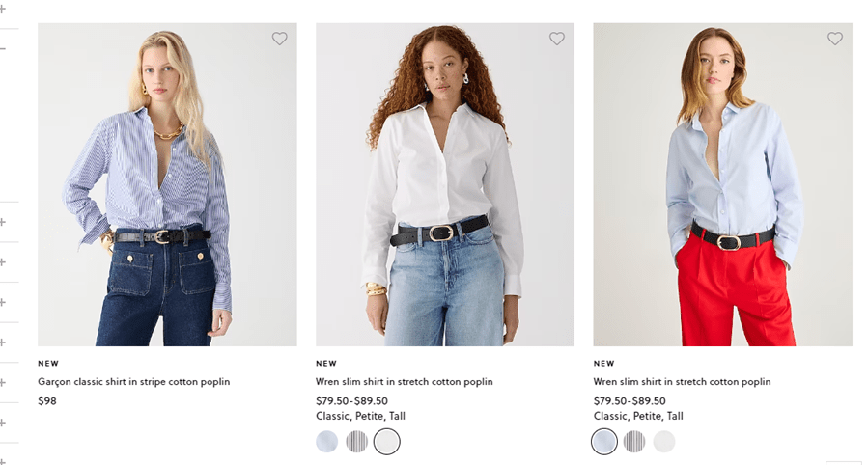
Task: Click 'Classic, Petite, Tall' under white Wren shirt
Action: point(360,417)
